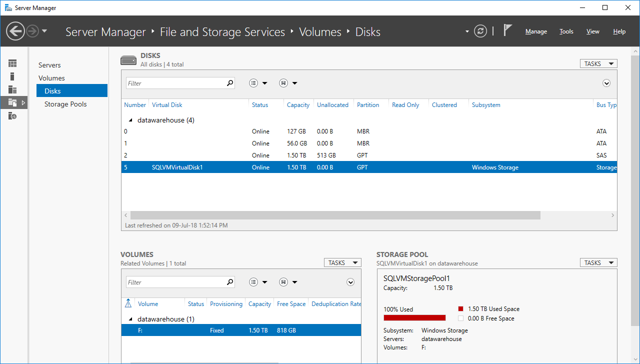Open the Disks TASKS dropdown
The image size is (640, 364).
[x=598, y=63]
